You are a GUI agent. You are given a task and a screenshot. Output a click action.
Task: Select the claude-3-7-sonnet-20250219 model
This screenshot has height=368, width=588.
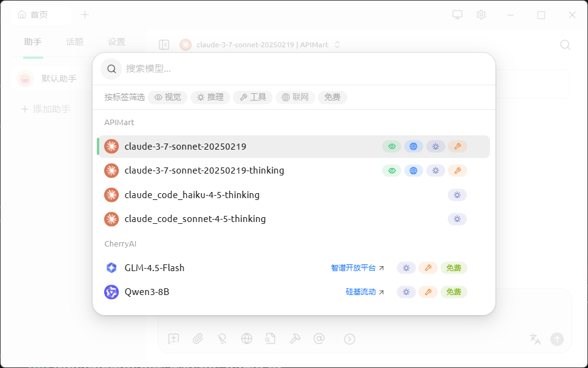point(293,147)
